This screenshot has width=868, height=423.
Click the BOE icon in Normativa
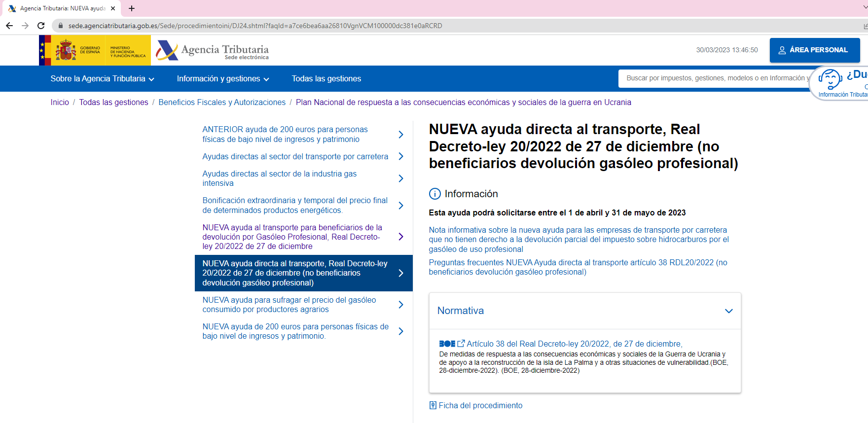pyautogui.click(x=447, y=344)
